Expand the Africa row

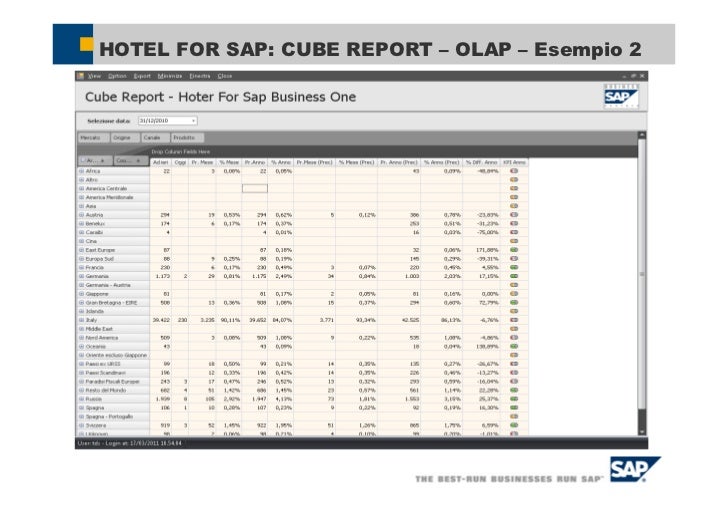point(81,171)
